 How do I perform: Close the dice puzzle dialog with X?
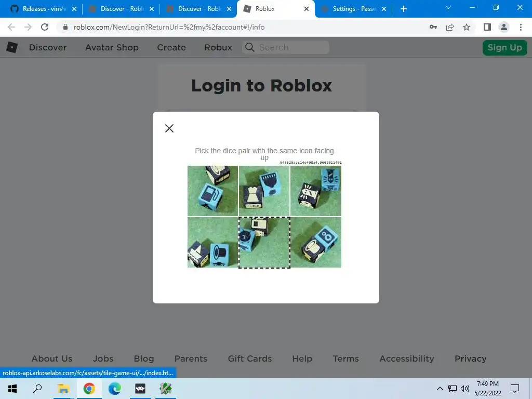pyautogui.click(x=169, y=128)
